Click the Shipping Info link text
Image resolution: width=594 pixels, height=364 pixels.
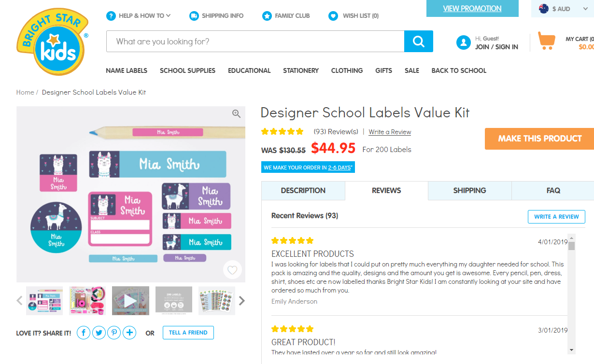223,16
